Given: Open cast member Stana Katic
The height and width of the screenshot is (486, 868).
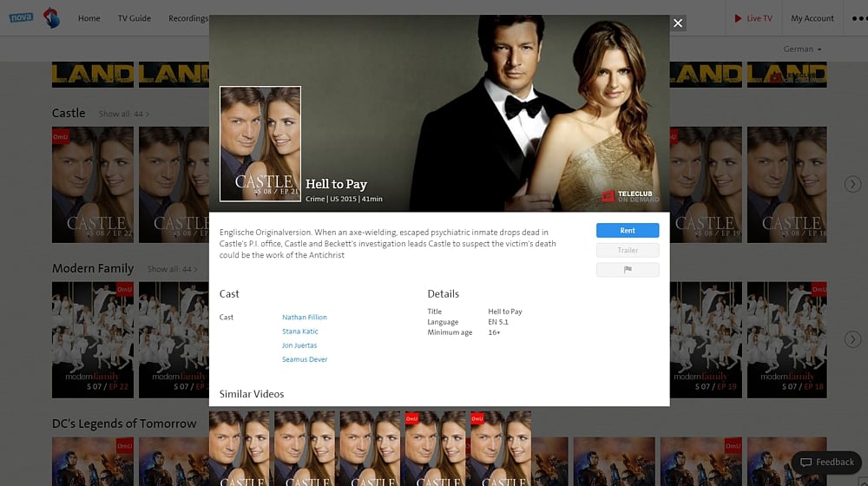Looking at the screenshot, I should [x=300, y=331].
